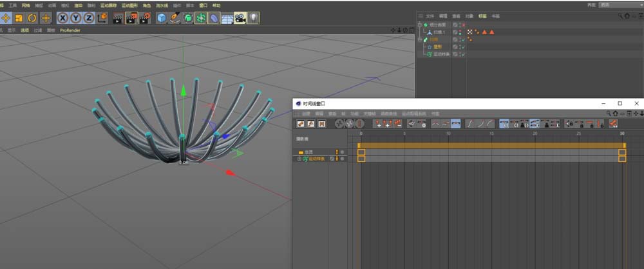This screenshot has width=644, height=269.
Task: Click the Light bulb object icon
Action: coord(254,18)
